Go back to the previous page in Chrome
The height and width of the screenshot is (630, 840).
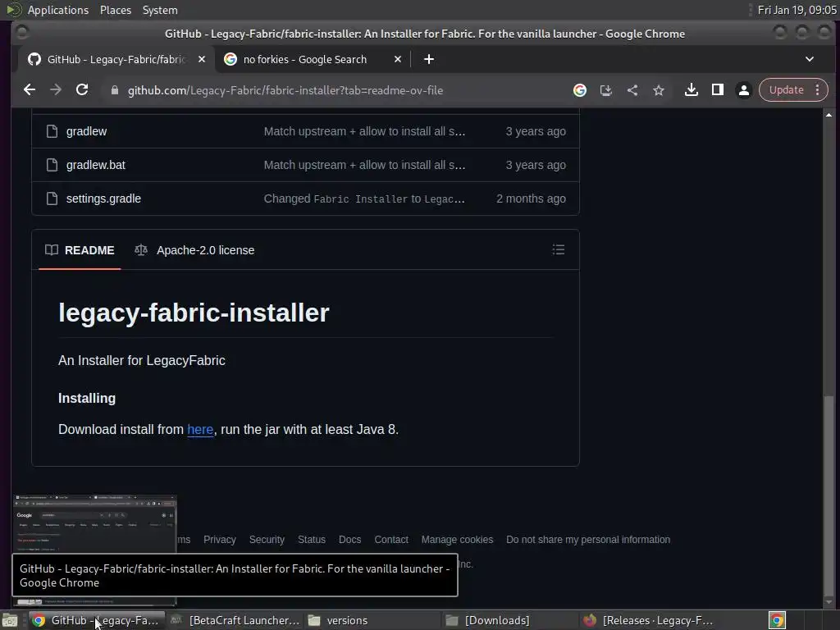point(30,90)
